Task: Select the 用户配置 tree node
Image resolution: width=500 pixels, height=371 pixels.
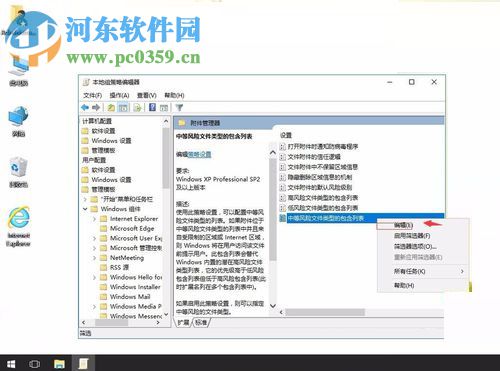Action: click(94, 160)
